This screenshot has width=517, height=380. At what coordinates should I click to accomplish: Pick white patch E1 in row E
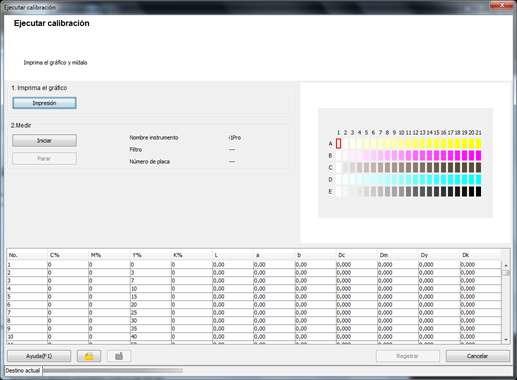point(338,191)
